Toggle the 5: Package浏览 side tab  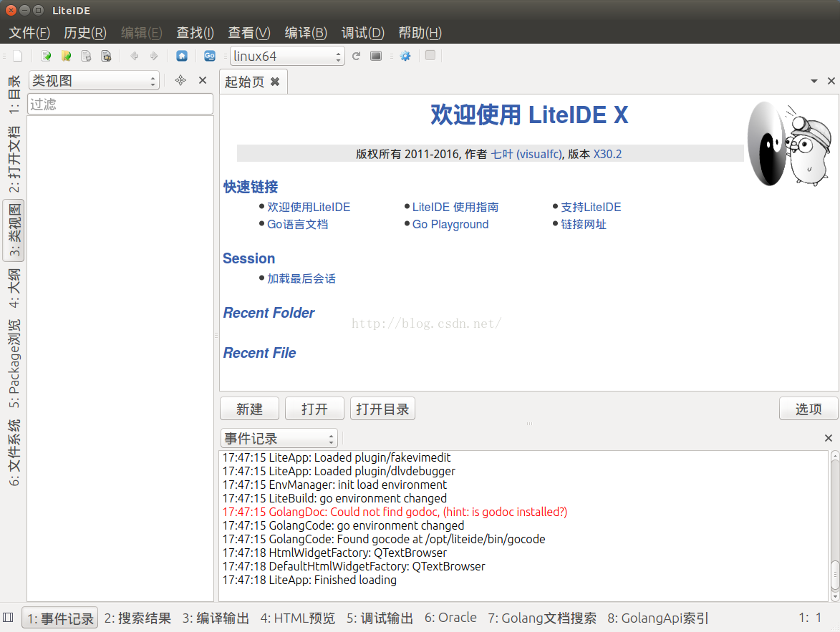coord(14,364)
